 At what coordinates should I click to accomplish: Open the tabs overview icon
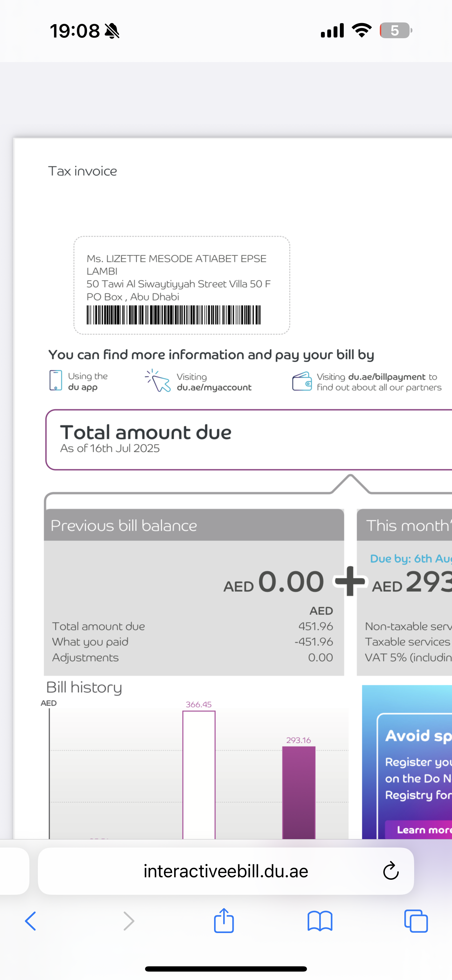click(x=416, y=921)
